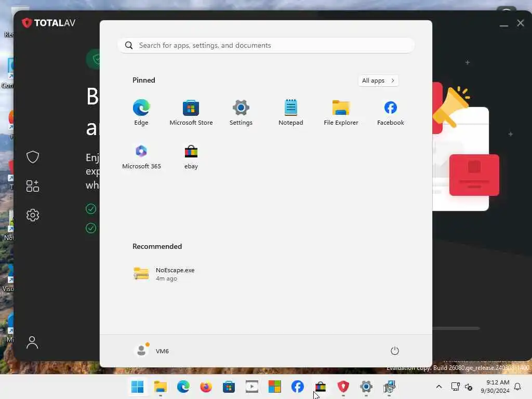Open the muted volume tray icon
The height and width of the screenshot is (399, 532).
(469, 387)
